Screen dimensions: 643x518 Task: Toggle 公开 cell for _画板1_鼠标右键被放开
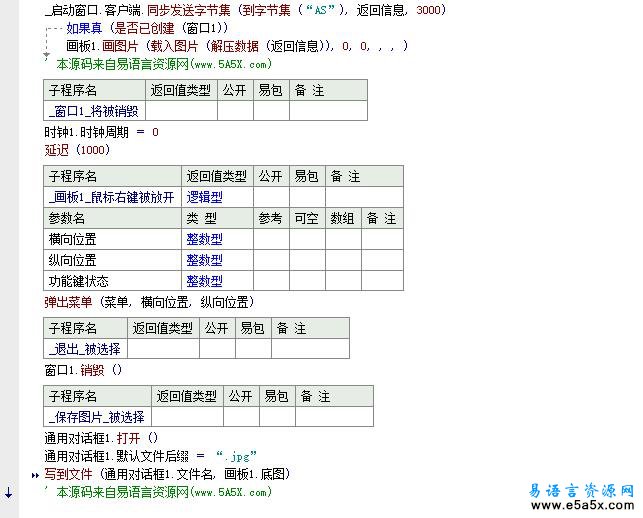pyautogui.click(x=271, y=197)
